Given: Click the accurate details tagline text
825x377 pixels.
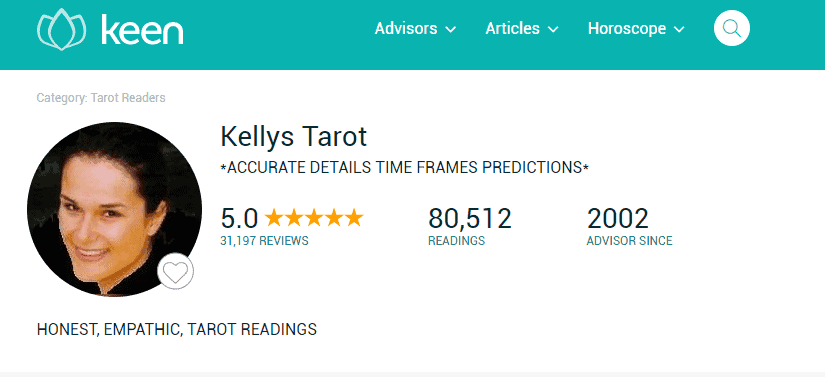Looking at the screenshot, I should (404, 168).
